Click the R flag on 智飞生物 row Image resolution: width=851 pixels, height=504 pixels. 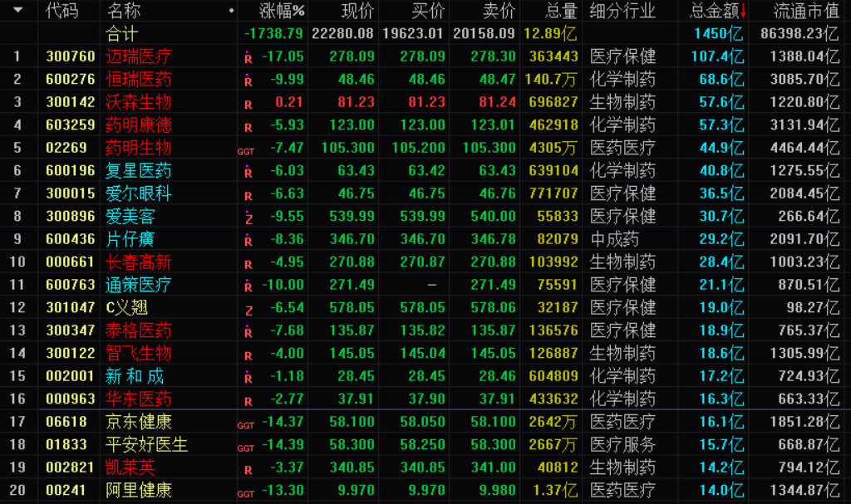248,355
